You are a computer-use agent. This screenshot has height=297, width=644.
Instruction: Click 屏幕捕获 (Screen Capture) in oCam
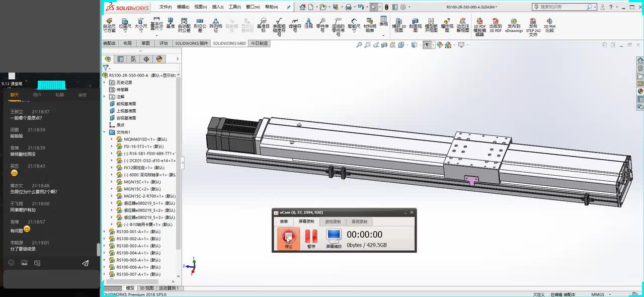pos(334,239)
